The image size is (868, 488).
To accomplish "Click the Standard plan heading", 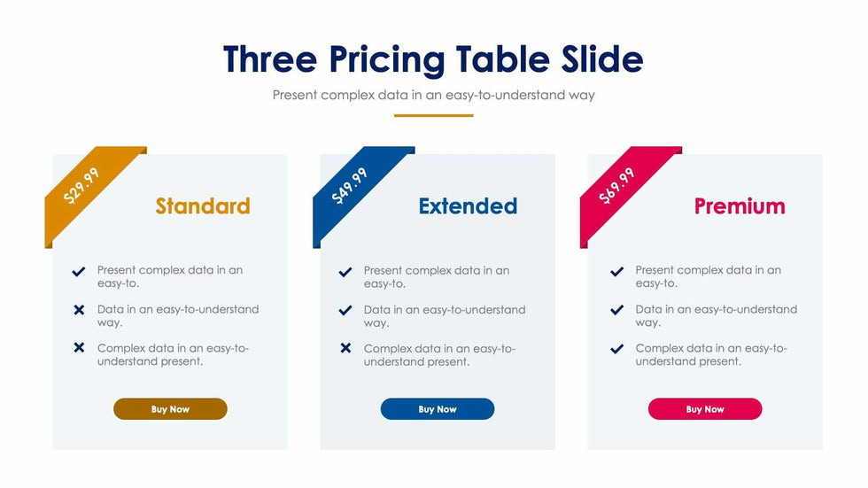I will pos(203,206).
